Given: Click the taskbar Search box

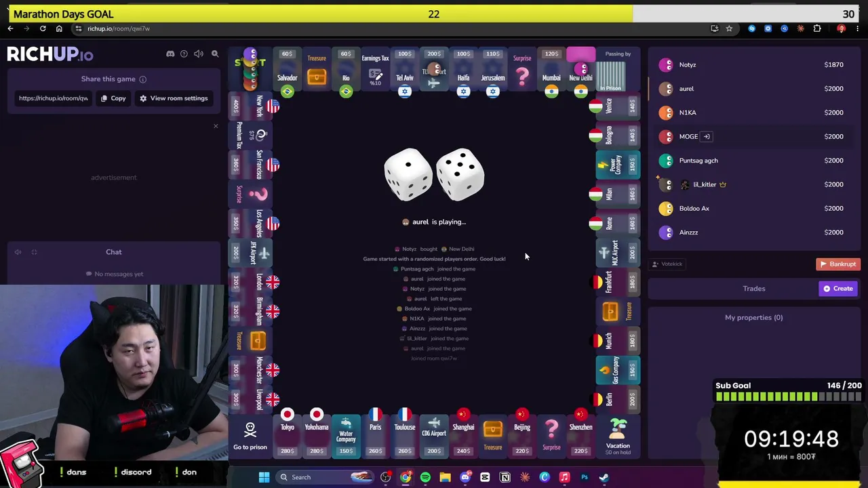Looking at the screenshot, I should tap(325, 477).
